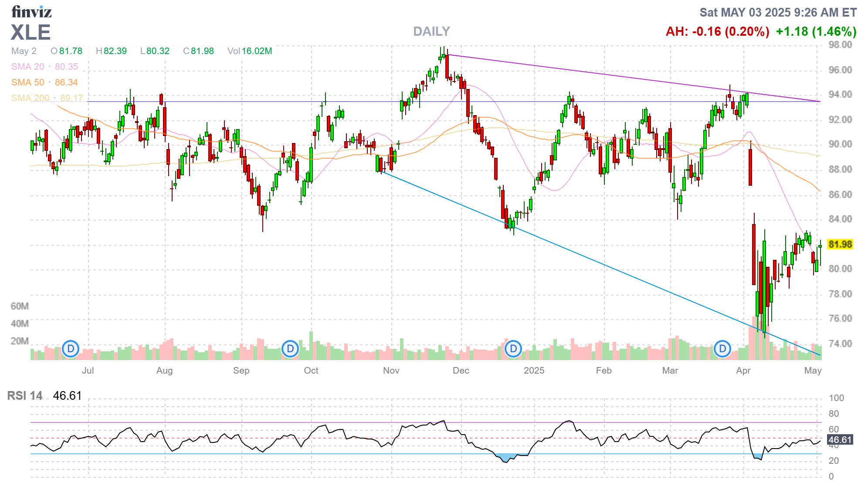Click the finviz logo
The width and height of the screenshot is (868, 490).
tap(31, 12)
